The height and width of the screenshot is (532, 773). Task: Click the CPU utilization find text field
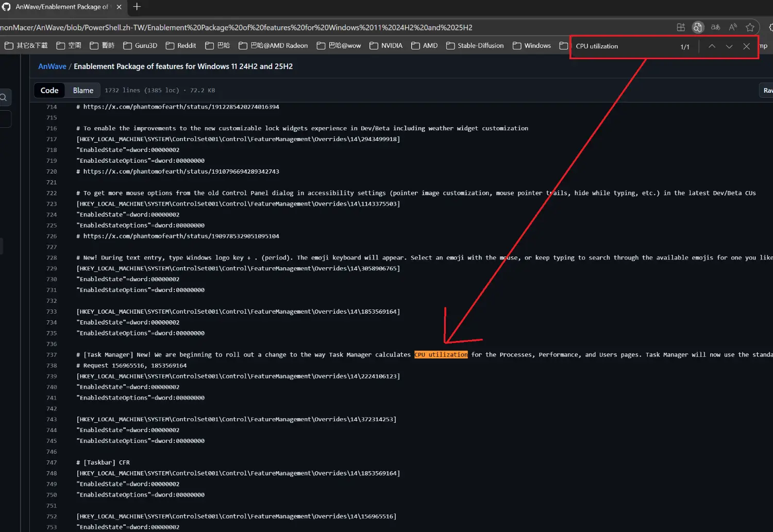point(624,46)
